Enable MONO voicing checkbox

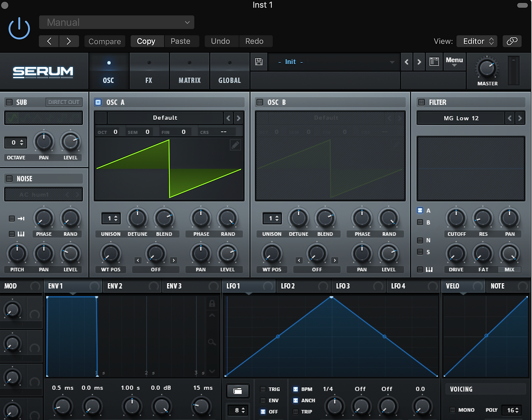(x=453, y=410)
